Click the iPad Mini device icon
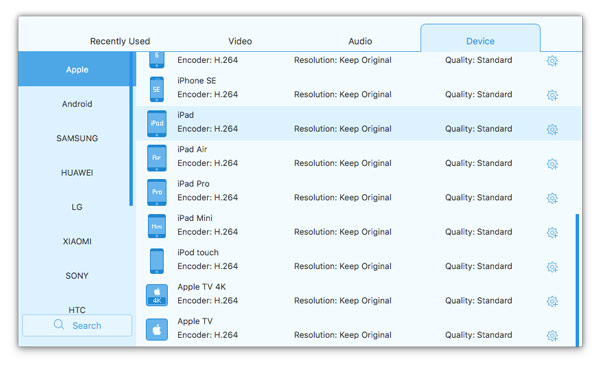The width and height of the screenshot is (600, 367). (157, 226)
